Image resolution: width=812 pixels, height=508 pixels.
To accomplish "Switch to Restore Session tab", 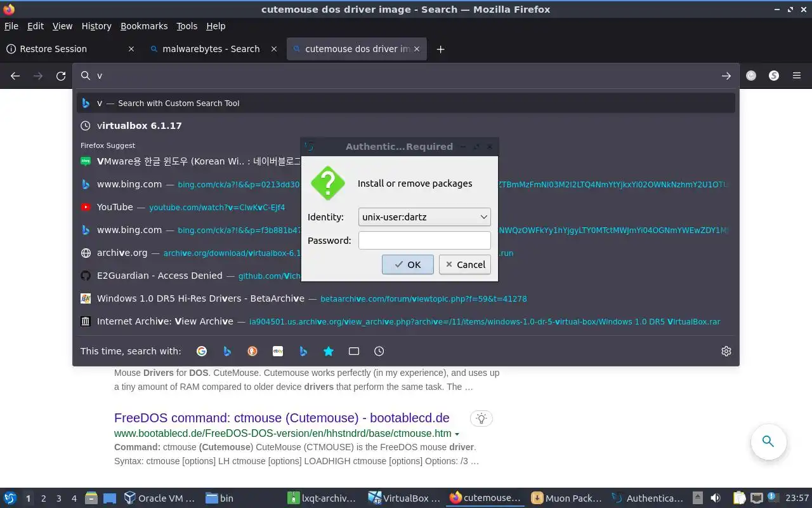I will (x=70, y=49).
